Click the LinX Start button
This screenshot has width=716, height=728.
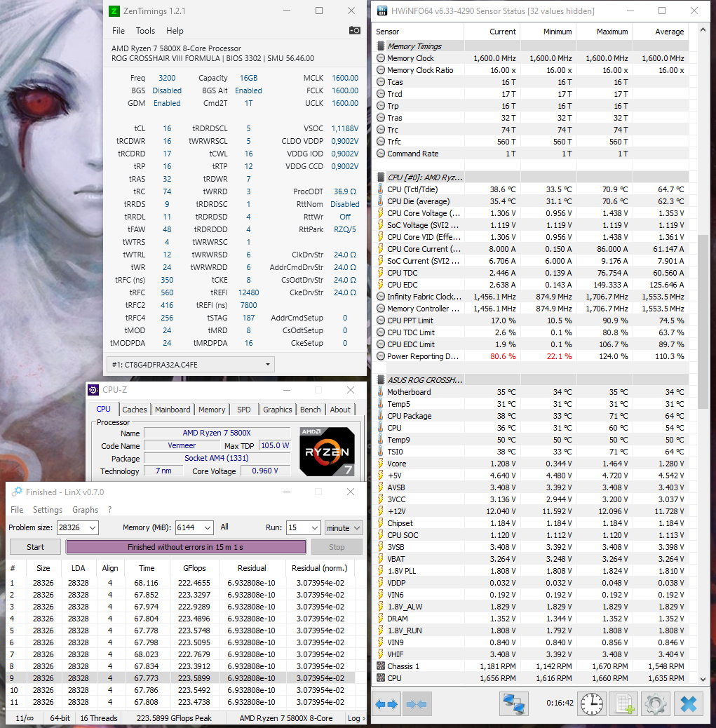[x=35, y=547]
